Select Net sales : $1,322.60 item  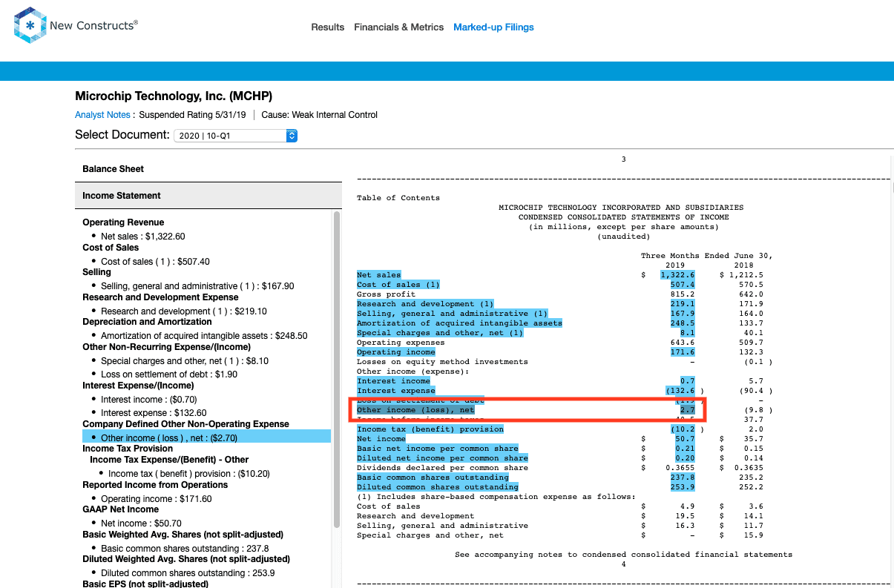click(142, 237)
